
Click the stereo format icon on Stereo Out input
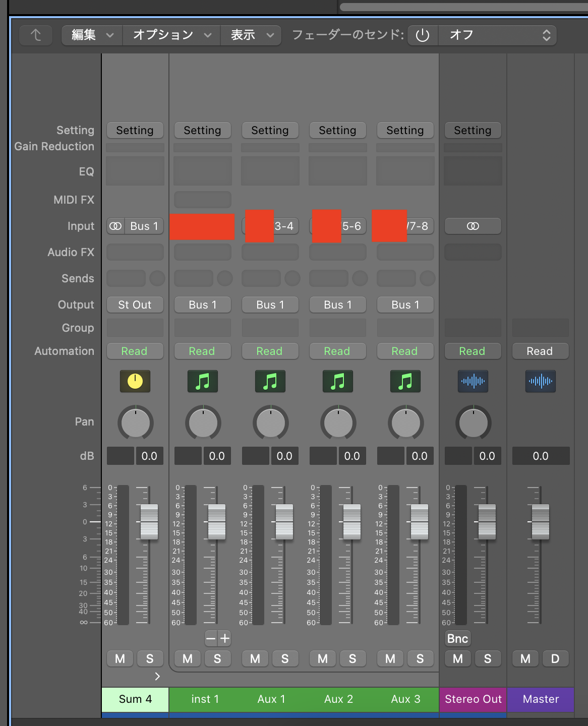[x=473, y=226]
